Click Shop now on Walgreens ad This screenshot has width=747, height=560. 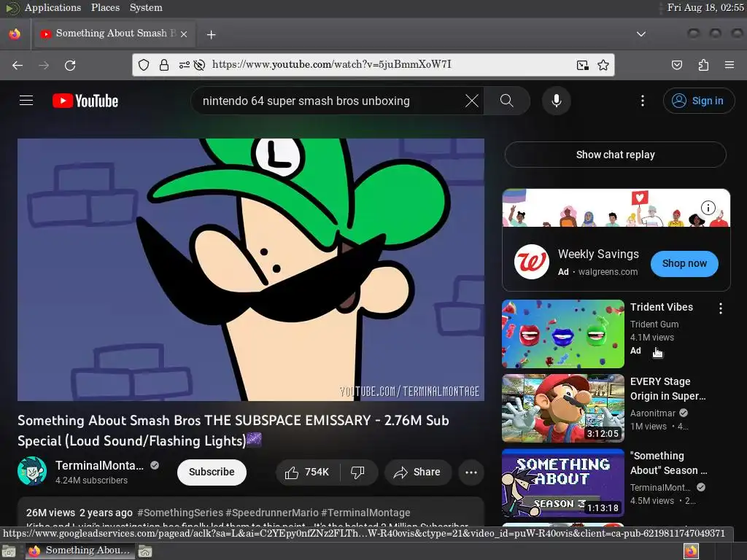click(684, 263)
